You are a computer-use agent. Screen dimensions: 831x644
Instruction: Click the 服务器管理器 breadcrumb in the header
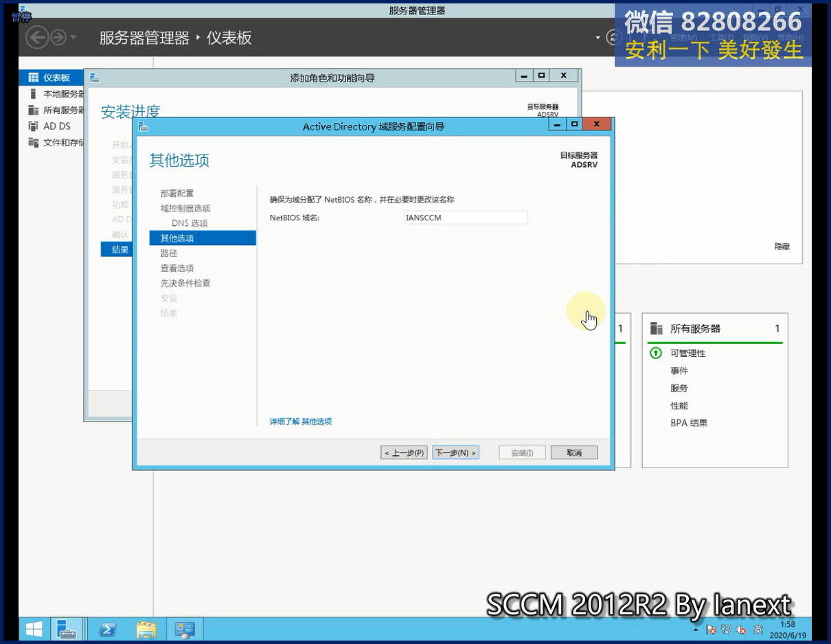click(x=144, y=38)
